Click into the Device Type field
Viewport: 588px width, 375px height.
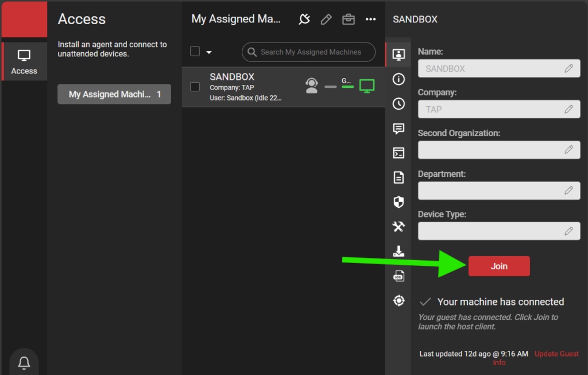(x=499, y=231)
